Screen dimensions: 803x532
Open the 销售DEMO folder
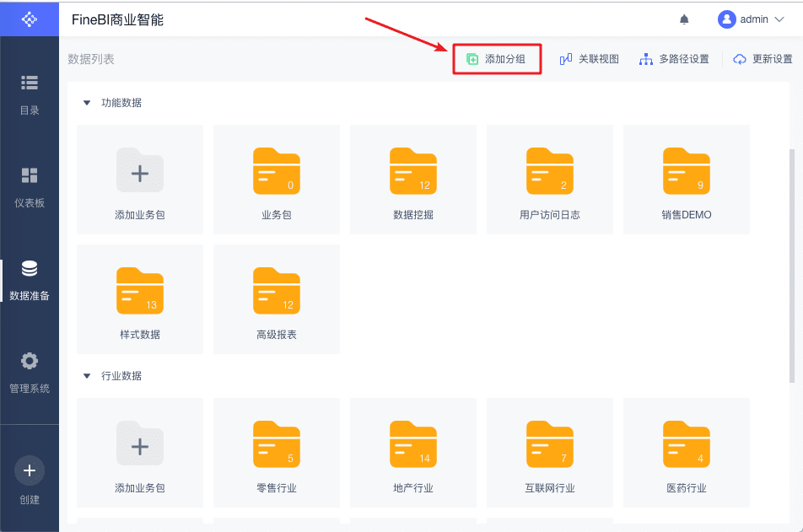click(687, 180)
